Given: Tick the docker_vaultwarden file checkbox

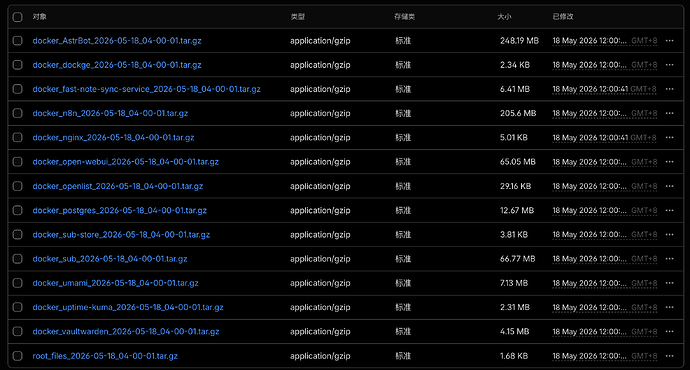Looking at the screenshot, I should (18, 331).
